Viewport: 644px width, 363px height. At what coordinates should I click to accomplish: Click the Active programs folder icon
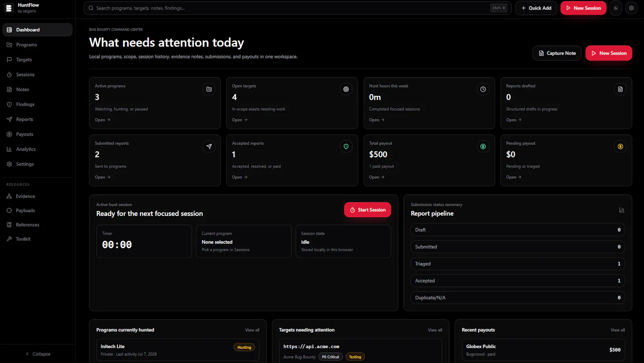pyautogui.click(x=209, y=89)
